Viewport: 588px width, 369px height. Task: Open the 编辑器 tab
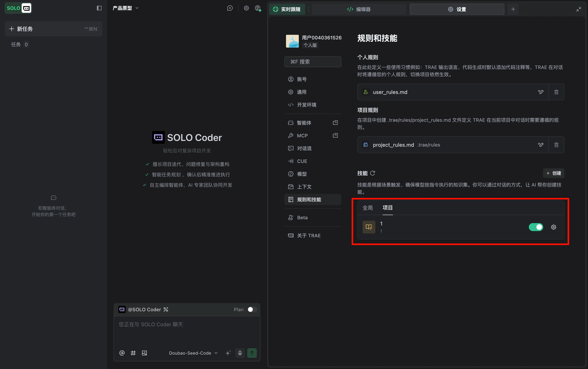[x=359, y=9]
